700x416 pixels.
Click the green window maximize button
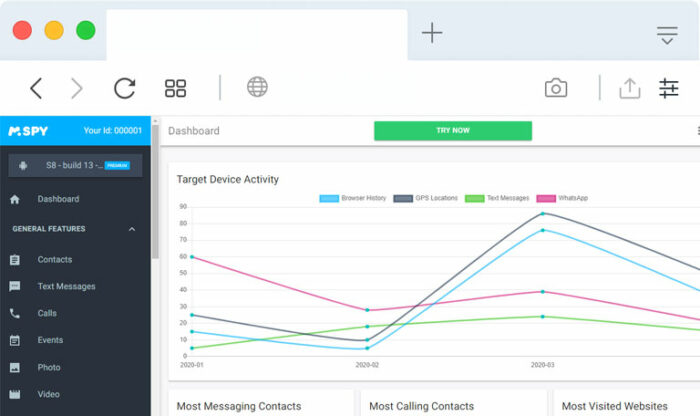coord(86,30)
